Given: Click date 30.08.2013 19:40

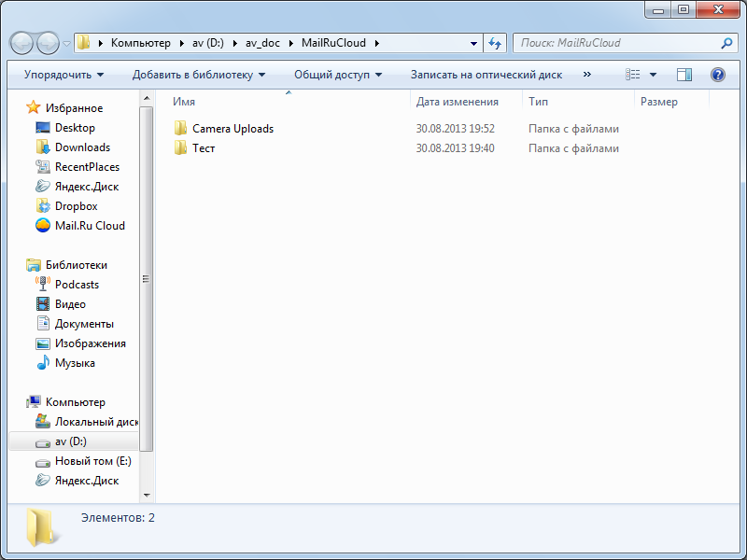Looking at the screenshot, I should click(x=455, y=148).
